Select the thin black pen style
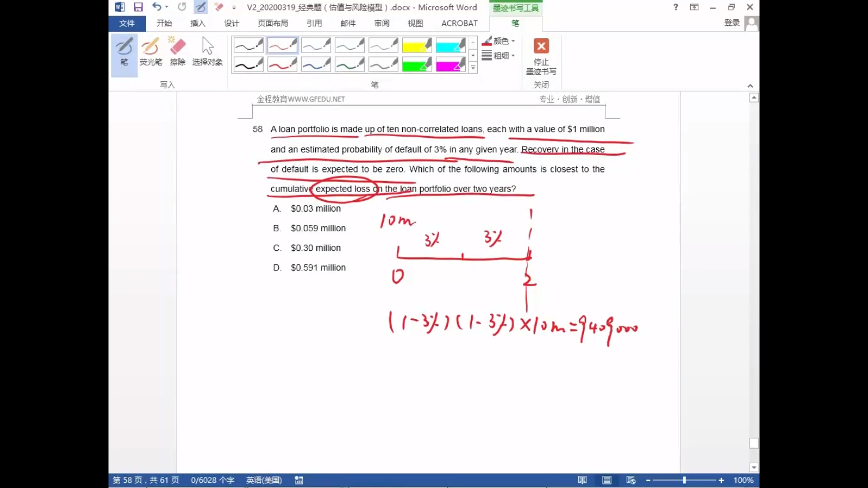 coord(249,45)
